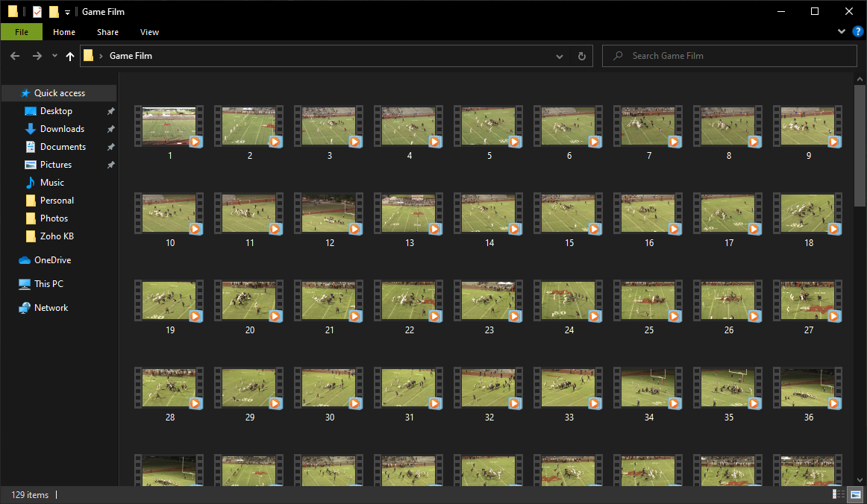Expand the address bar history dropdown
This screenshot has height=504, width=867.
point(560,57)
